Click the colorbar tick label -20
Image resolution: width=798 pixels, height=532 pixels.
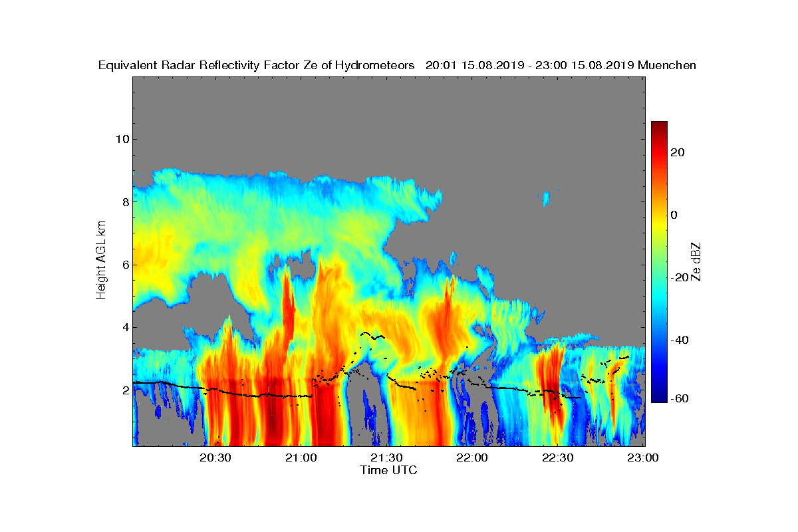(680, 277)
